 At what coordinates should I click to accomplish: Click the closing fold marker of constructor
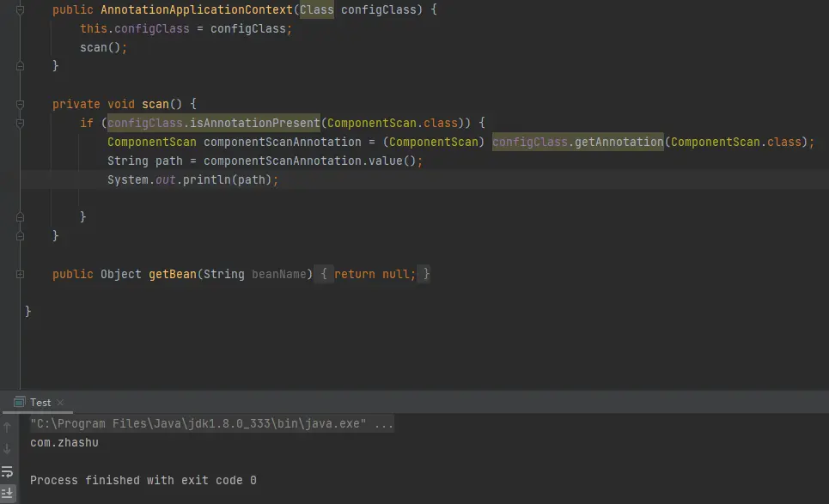[20, 66]
